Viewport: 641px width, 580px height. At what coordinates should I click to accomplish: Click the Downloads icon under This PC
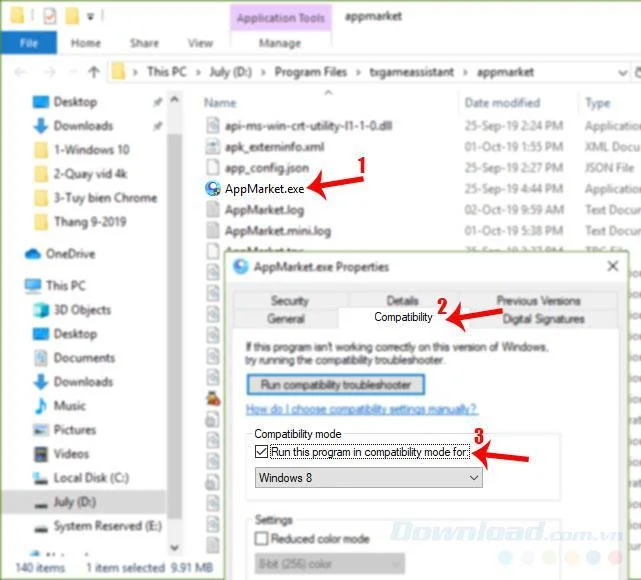(41, 382)
